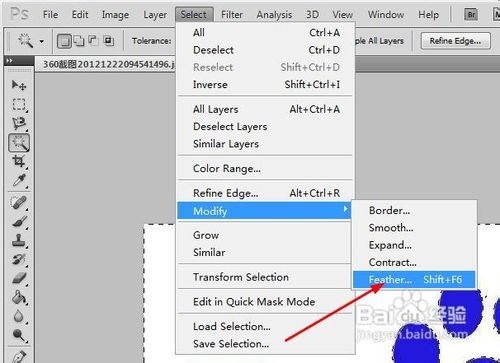
Task: Select the Crop tool
Action: point(19,162)
